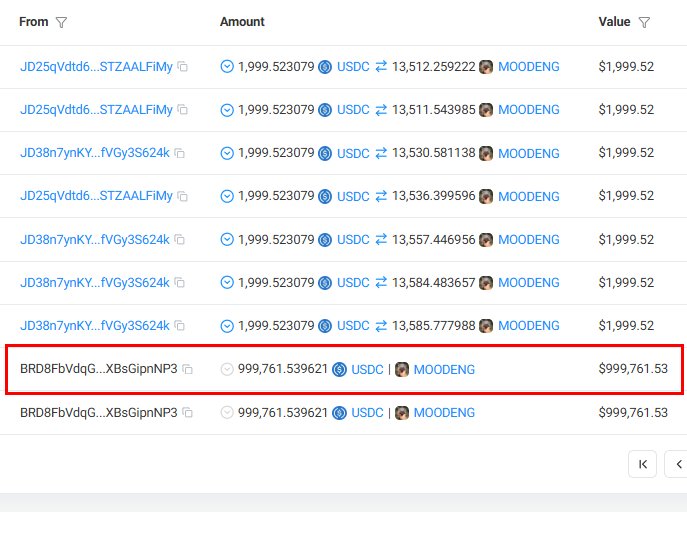The width and height of the screenshot is (687, 554).
Task: Go to the first page of results
Action: [642, 464]
